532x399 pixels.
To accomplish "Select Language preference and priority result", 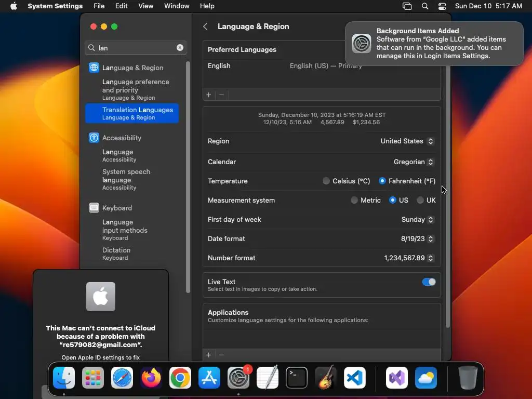I will click(132, 89).
